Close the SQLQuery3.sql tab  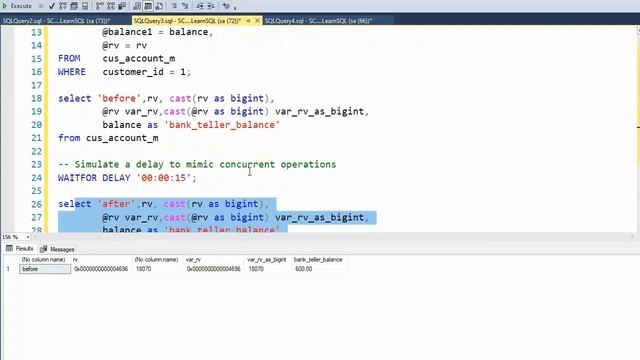(x=257, y=20)
